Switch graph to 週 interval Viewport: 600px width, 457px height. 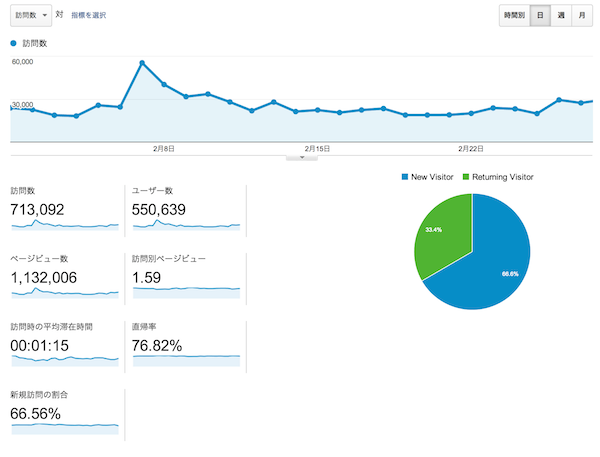coord(561,16)
